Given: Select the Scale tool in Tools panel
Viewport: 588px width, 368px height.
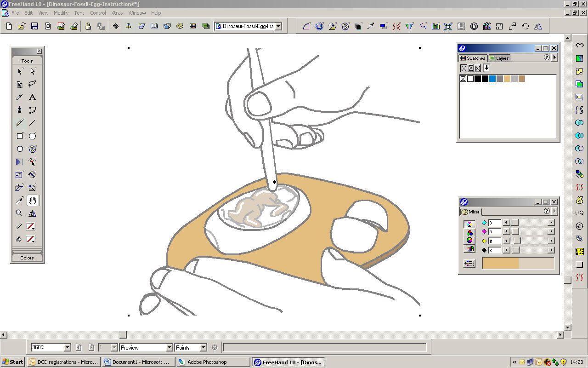Looking at the screenshot, I should [20, 175].
